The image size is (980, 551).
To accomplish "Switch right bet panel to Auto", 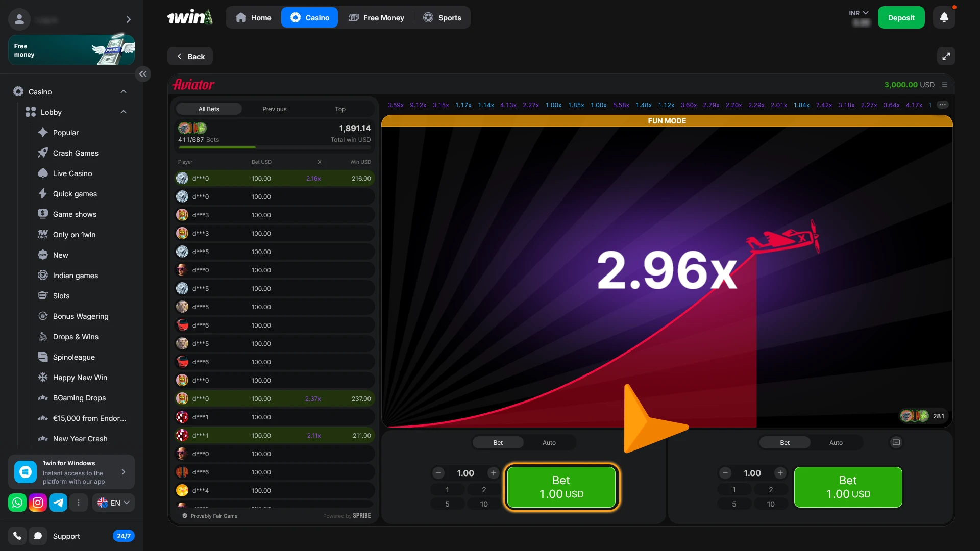I will [x=836, y=442].
